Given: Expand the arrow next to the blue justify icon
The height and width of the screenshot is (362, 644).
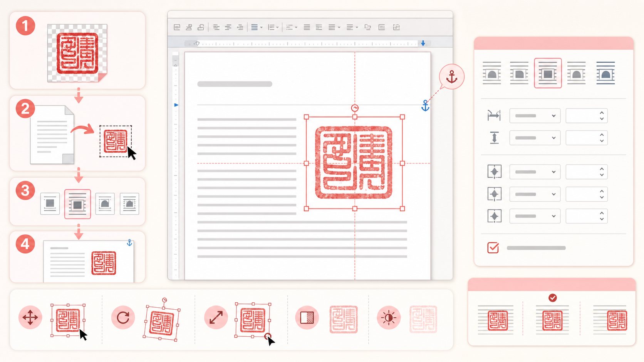Looking at the screenshot, I should coord(262,28).
